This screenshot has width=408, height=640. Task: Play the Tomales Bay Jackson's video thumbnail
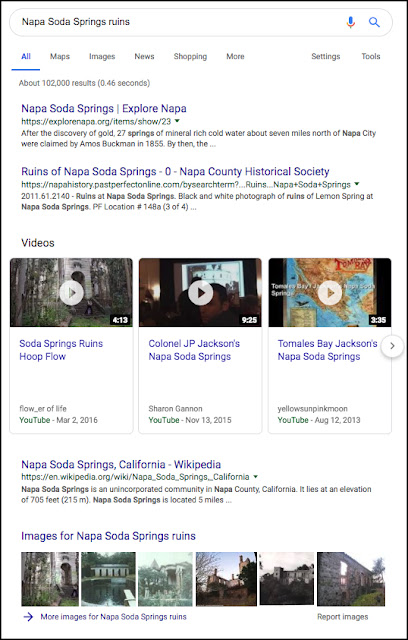pyautogui.click(x=330, y=292)
